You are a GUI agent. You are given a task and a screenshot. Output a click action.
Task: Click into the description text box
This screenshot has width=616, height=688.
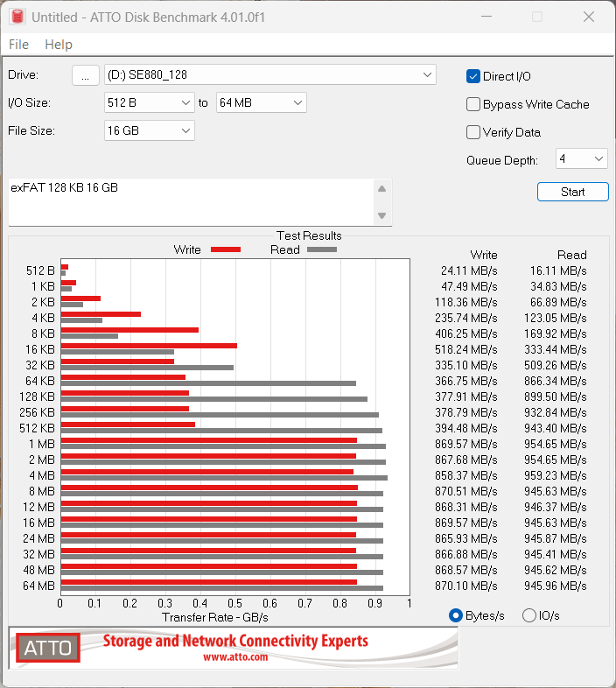point(191,202)
